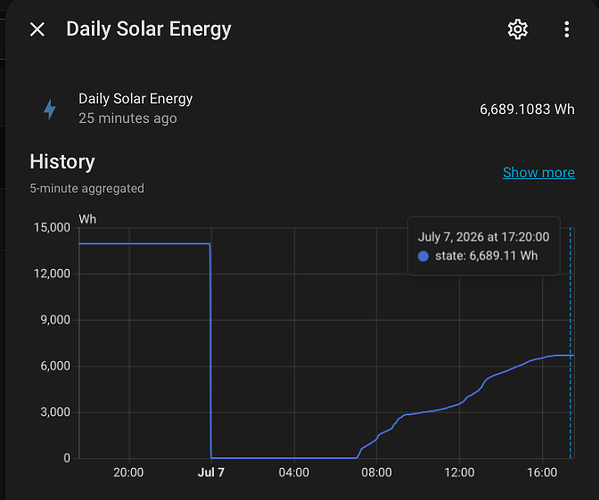Open the Show more history link
This screenshot has width=599, height=500.
(x=539, y=173)
